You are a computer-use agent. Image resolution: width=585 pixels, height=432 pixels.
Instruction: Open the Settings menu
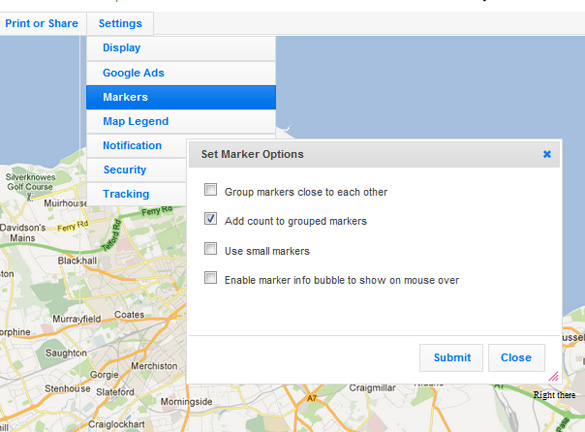120,24
